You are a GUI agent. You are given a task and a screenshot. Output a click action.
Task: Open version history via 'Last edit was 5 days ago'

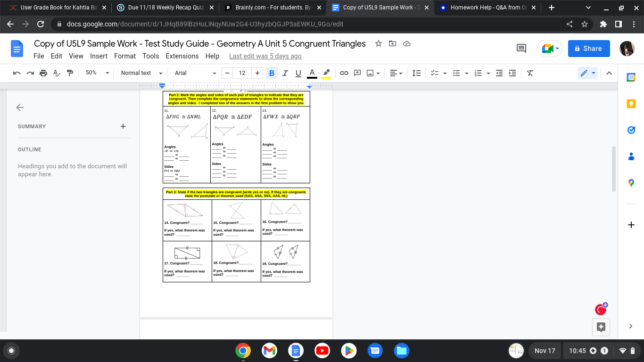(265, 56)
